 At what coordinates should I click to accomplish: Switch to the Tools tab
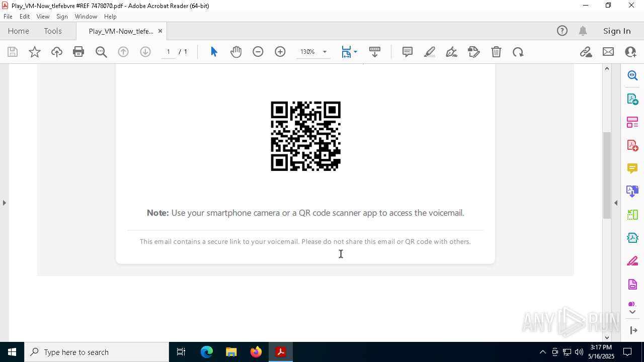pyautogui.click(x=53, y=31)
